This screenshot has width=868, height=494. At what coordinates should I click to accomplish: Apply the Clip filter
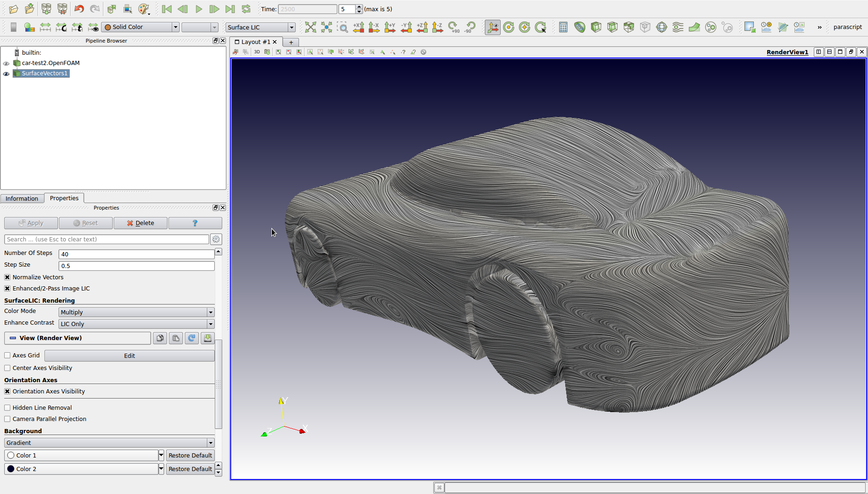coord(596,27)
